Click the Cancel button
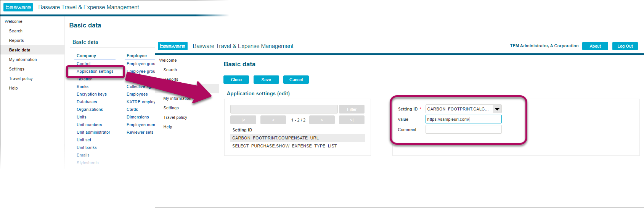The image size is (644, 208). click(x=296, y=80)
